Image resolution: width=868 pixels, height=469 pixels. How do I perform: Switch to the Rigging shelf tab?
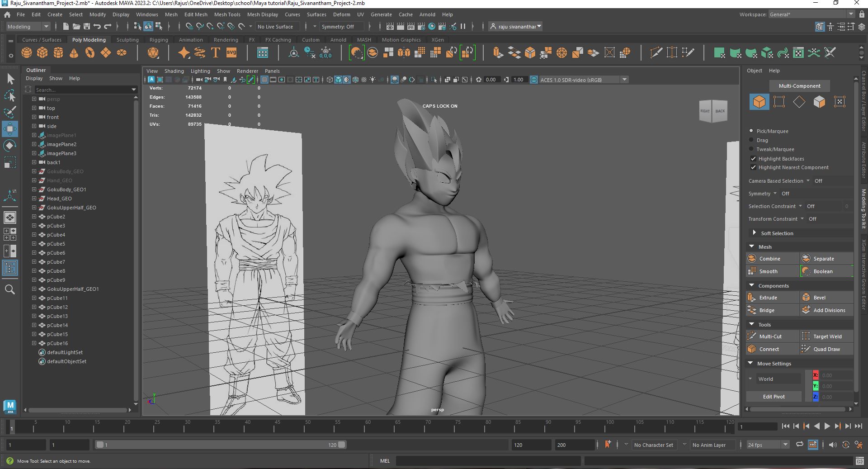pos(159,40)
